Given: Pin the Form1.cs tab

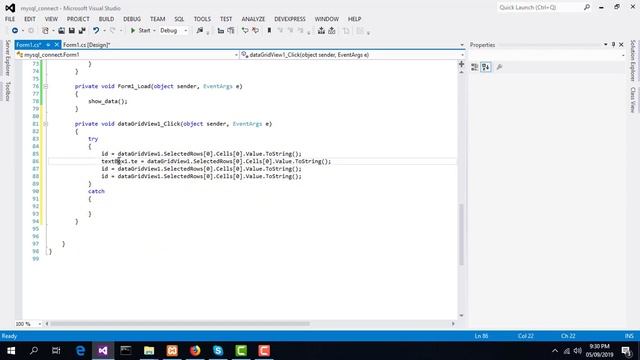Looking at the screenshot, I should pyautogui.click(x=48, y=45).
